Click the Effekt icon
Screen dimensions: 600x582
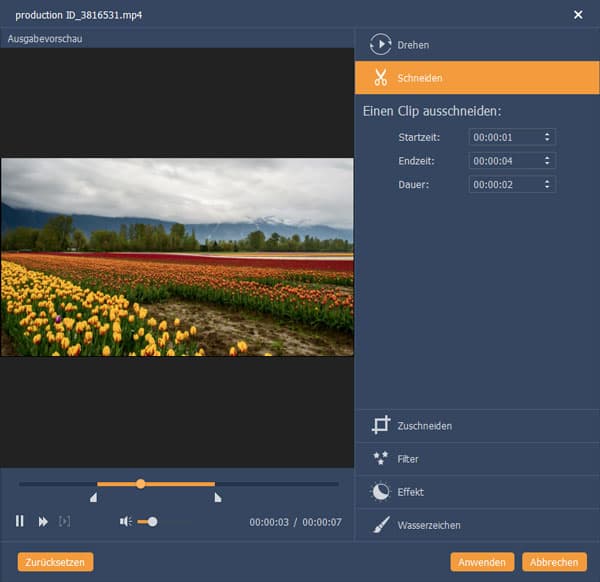(380, 492)
